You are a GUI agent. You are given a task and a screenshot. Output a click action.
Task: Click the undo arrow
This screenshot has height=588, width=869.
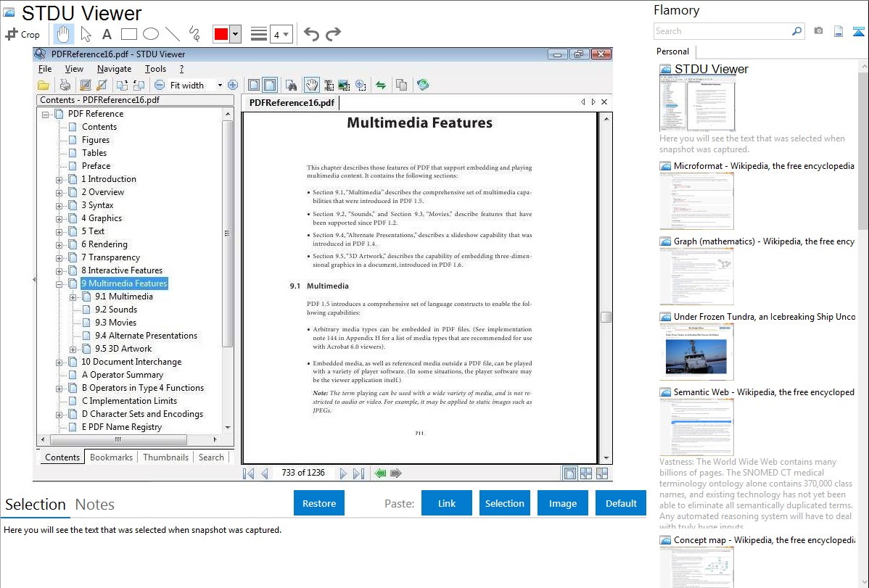pos(311,34)
